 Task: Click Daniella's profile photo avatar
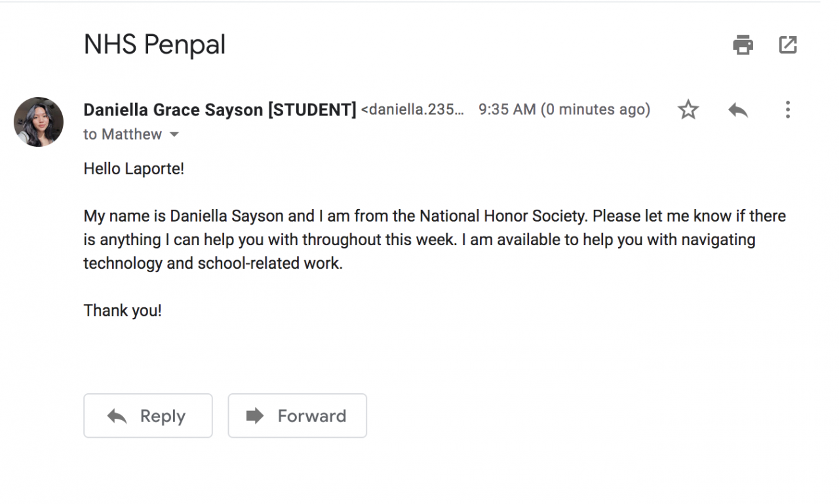point(39,122)
